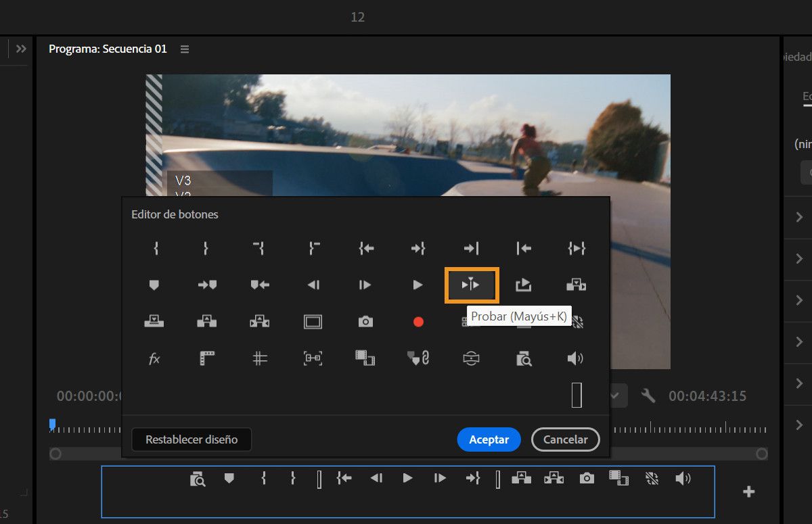Click Play In to Out icon

(x=576, y=249)
